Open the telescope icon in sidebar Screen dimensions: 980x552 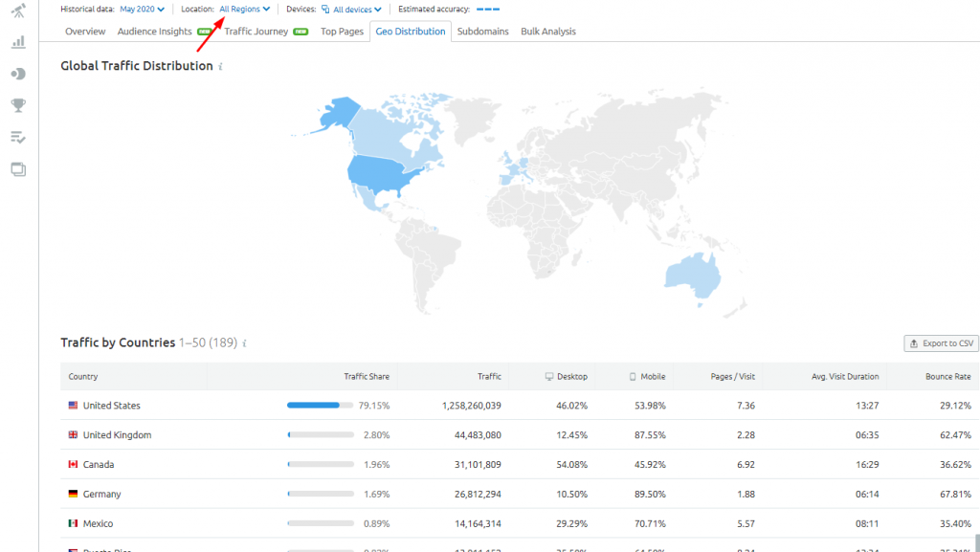coord(19,10)
